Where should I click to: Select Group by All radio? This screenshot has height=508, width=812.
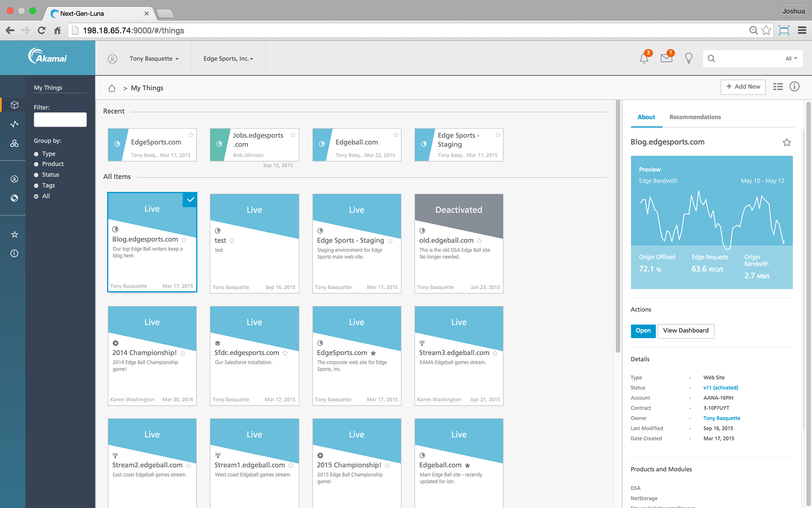(x=36, y=196)
